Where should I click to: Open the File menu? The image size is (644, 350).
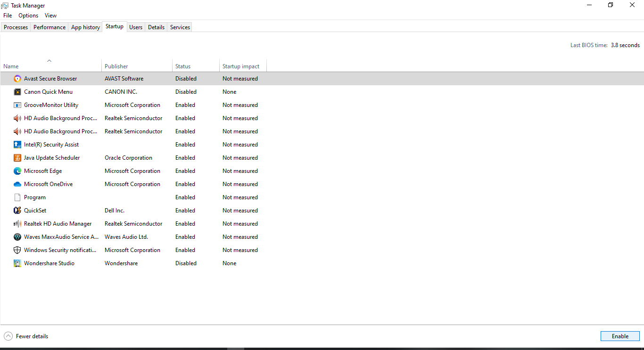(x=8, y=16)
